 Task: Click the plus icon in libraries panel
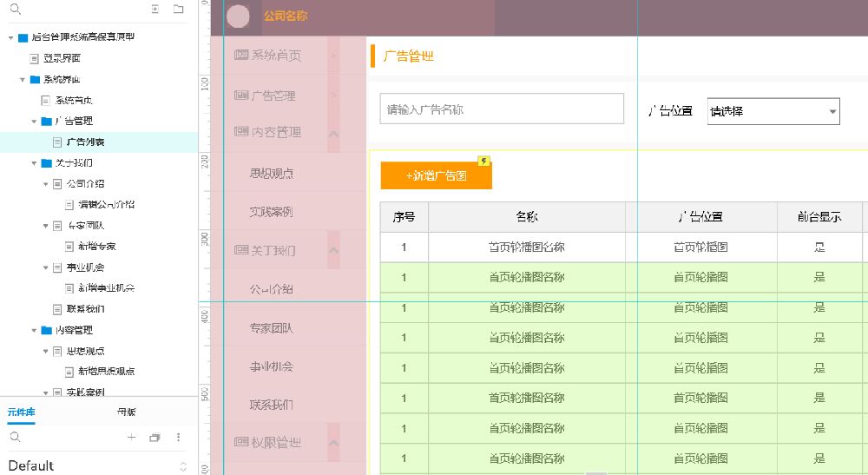tap(132, 438)
